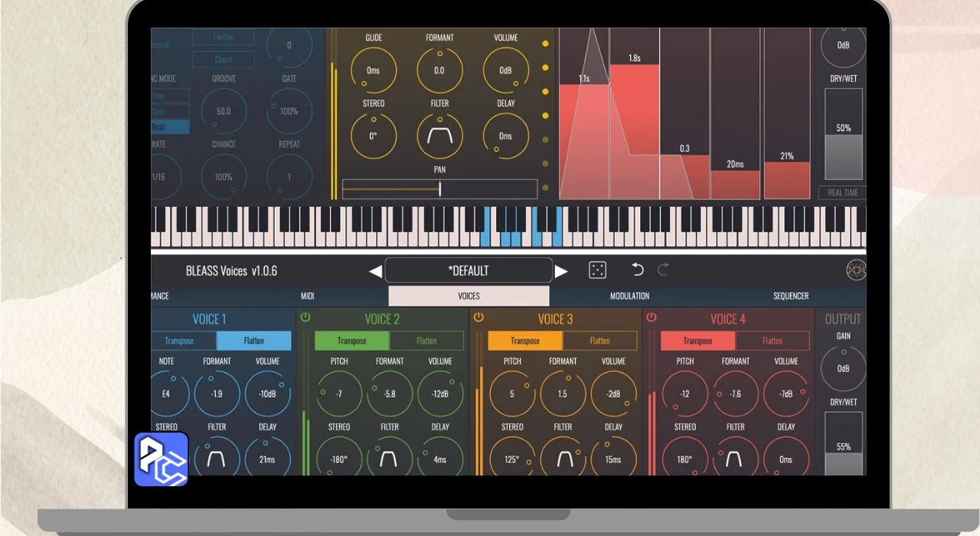Click the band-pass filter shape under PAN section's FILTER

point(439,136)
